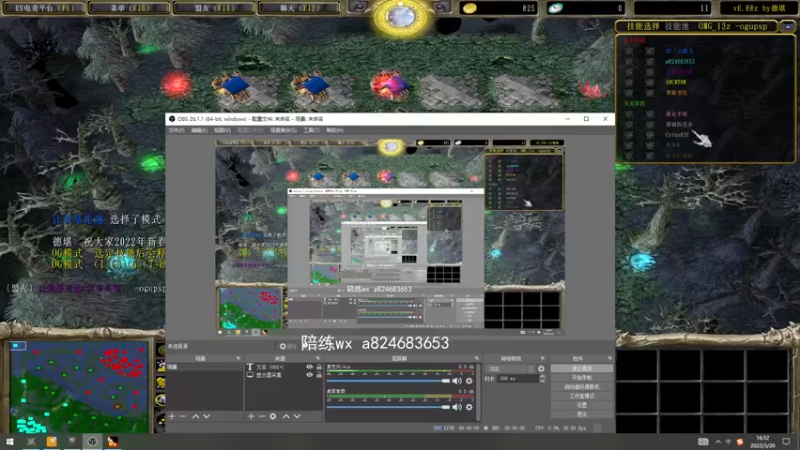Move the source up in Sources panel
The height and width of the screenshot is (450, 800).
click(x=286, y=416)
